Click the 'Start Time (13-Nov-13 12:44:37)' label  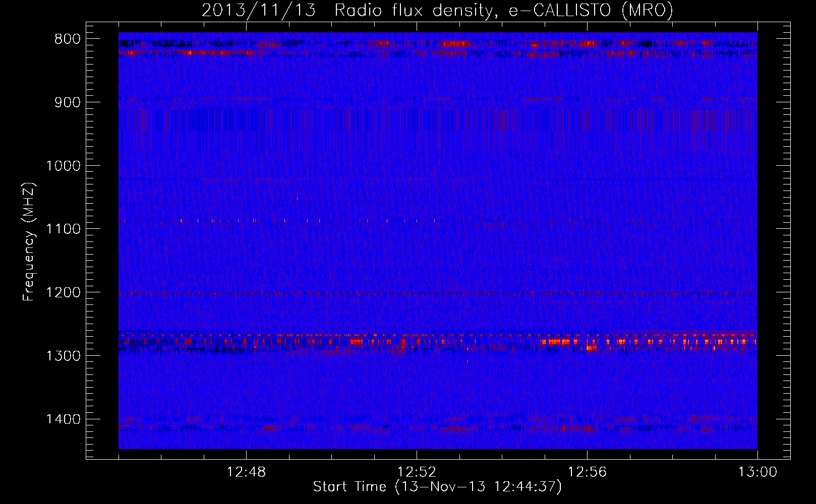[x=437, y=487]
